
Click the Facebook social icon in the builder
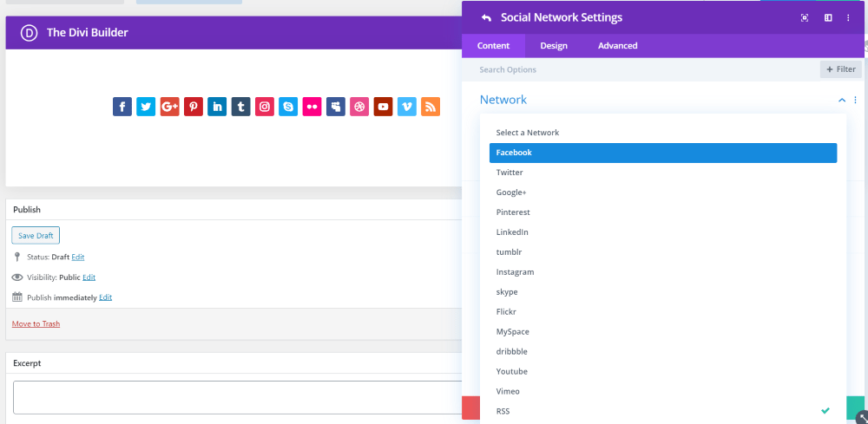(122, 107)
